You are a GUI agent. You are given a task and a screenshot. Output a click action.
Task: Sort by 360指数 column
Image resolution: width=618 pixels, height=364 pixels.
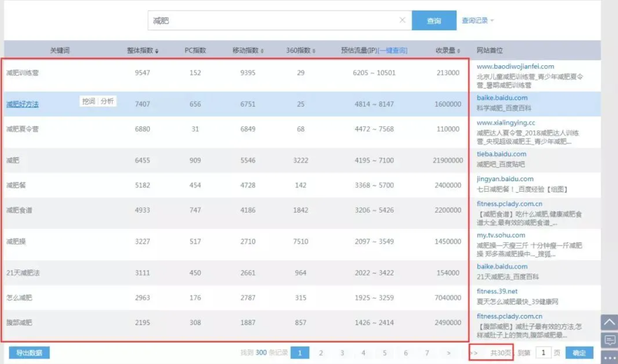point(301,50)
